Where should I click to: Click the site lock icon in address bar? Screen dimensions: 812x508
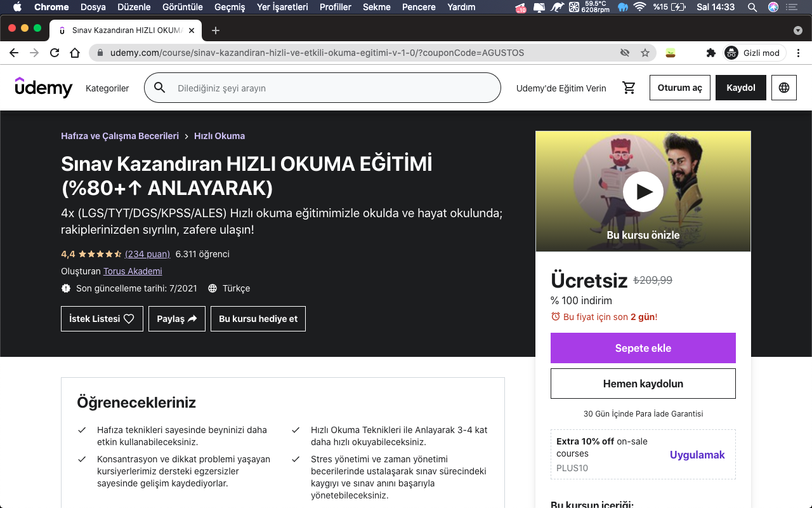tap(100, 53)
